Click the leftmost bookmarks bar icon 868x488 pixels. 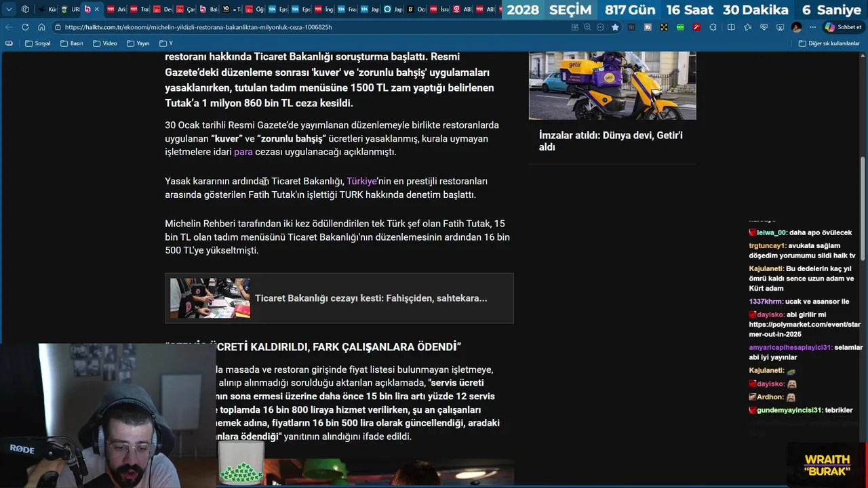pos(9,43)
